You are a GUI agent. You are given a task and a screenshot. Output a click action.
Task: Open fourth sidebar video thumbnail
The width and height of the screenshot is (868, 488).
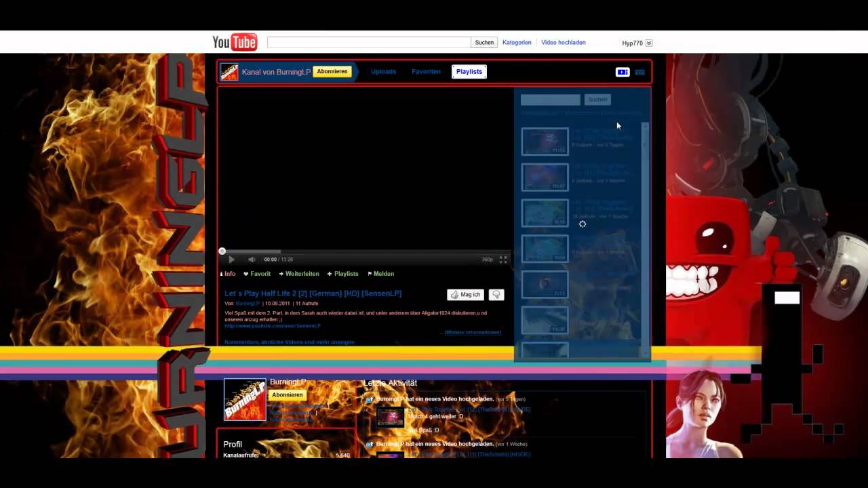(x=545, y=249)
